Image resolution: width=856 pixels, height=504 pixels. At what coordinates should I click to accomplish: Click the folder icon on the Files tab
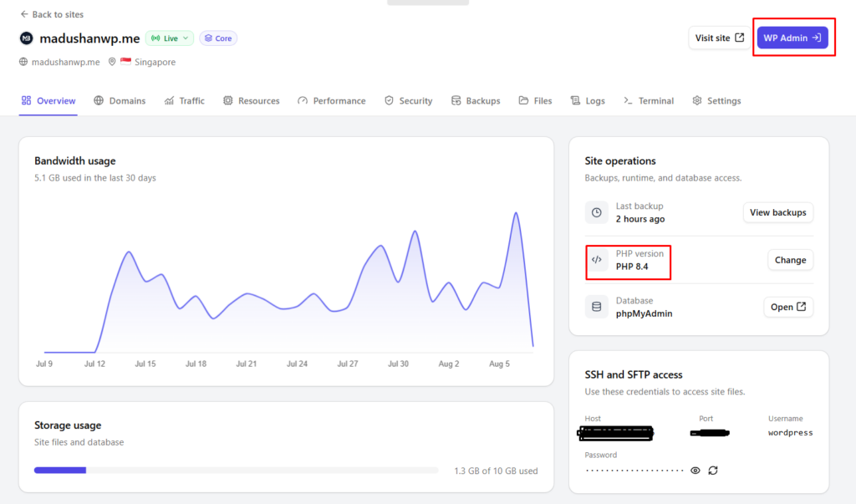(x=523, y=100)
